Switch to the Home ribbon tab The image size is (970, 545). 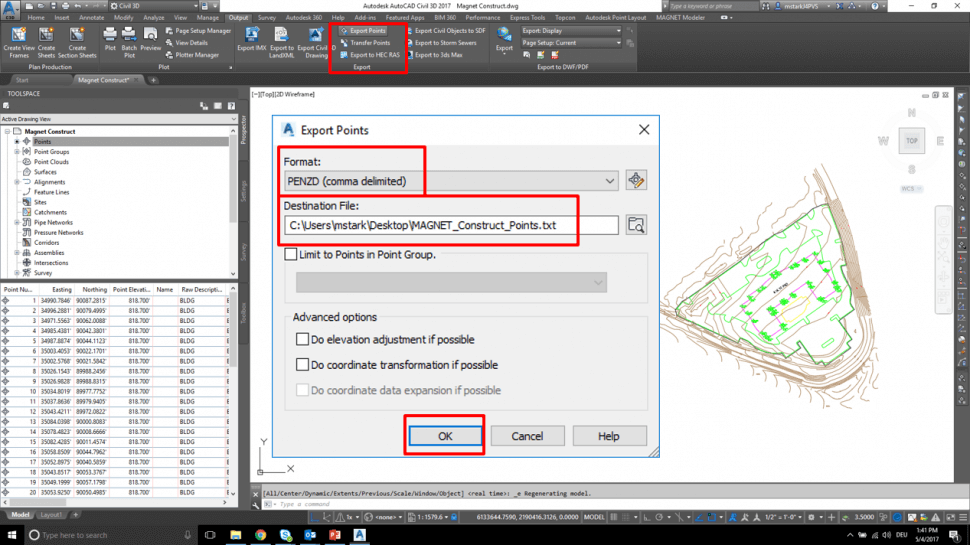[36, 18]
